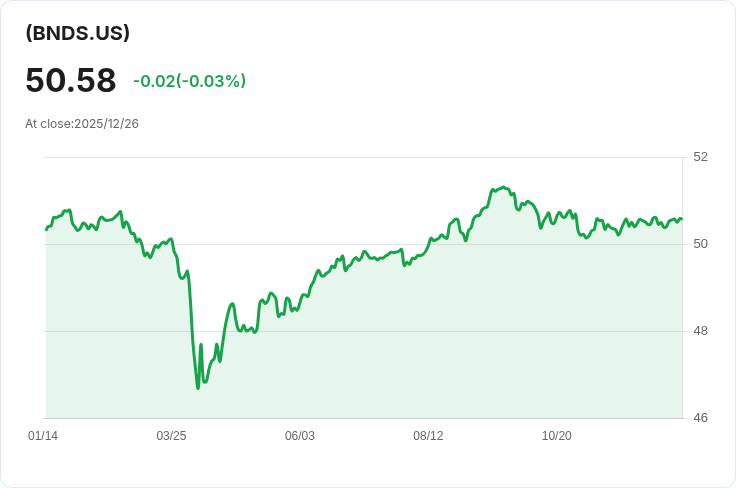Click the final endpoint of the price line
736x488 pixels.
click(x=681, y=219)
